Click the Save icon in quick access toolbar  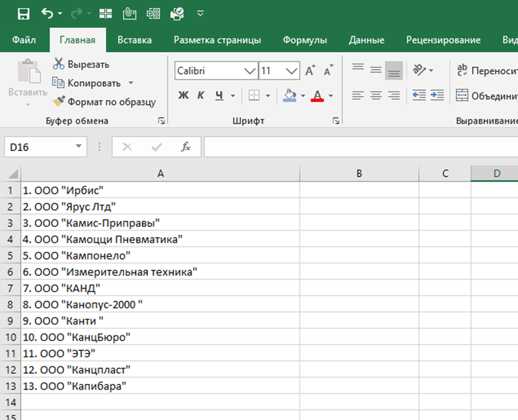coord(23,14)
